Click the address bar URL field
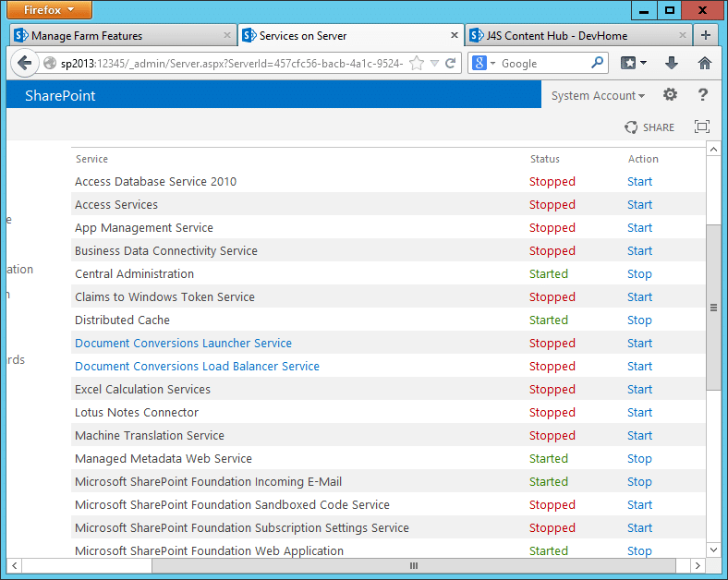728x580 pixels. (x=231, y=63)
